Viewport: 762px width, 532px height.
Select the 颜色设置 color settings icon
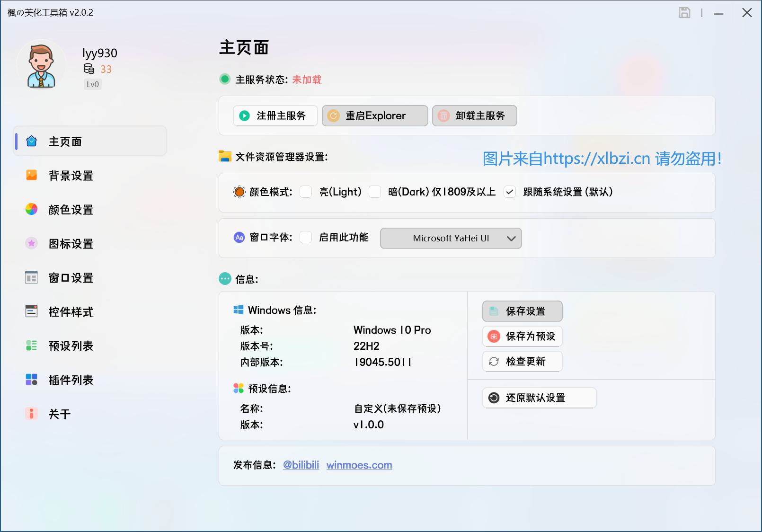click(x=31, y=209)
